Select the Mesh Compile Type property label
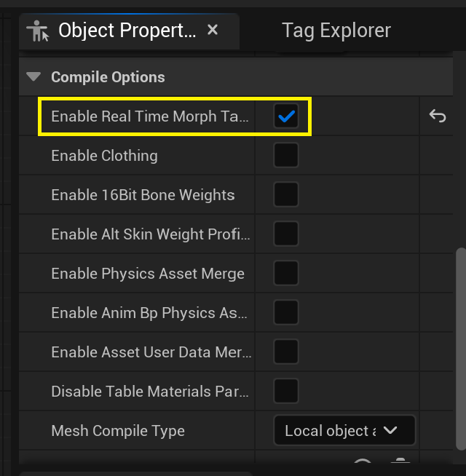The width and height of the screenshot is (466, 476). tap(118, 431)
